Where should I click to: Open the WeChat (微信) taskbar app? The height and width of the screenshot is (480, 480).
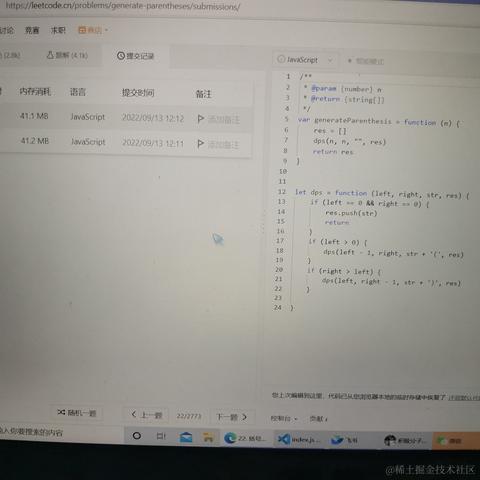(449, 441)
